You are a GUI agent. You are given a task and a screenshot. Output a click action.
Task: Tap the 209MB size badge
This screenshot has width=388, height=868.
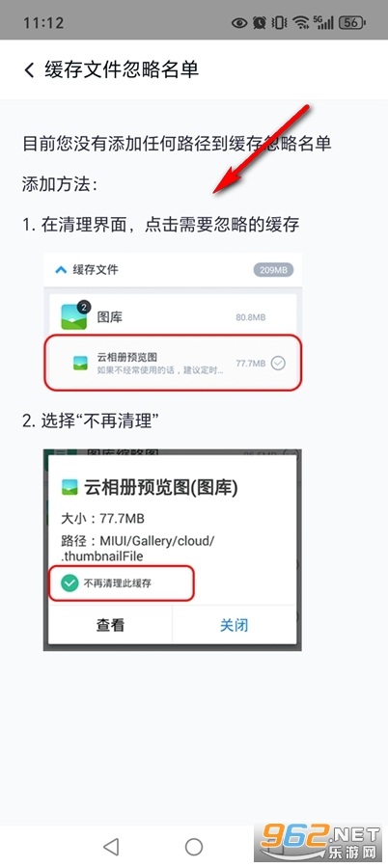click(x=273, y=270)
